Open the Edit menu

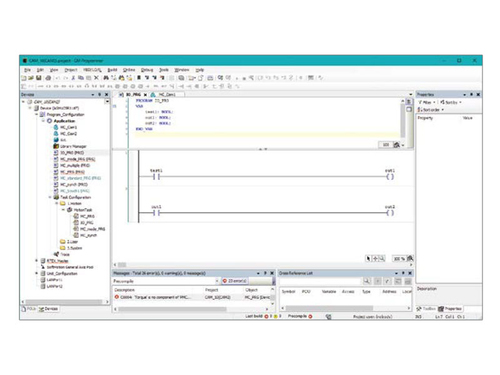[40, 70]
